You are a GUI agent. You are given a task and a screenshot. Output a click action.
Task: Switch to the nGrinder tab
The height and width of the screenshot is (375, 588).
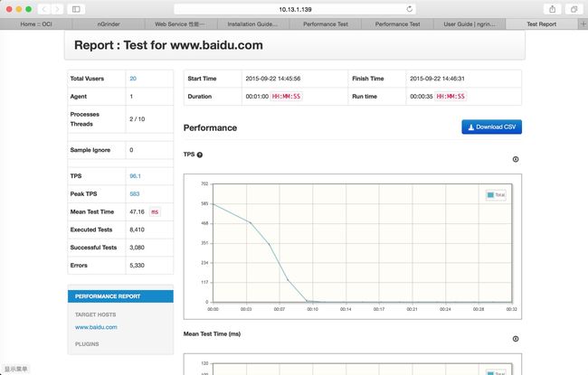coord(109,24)
